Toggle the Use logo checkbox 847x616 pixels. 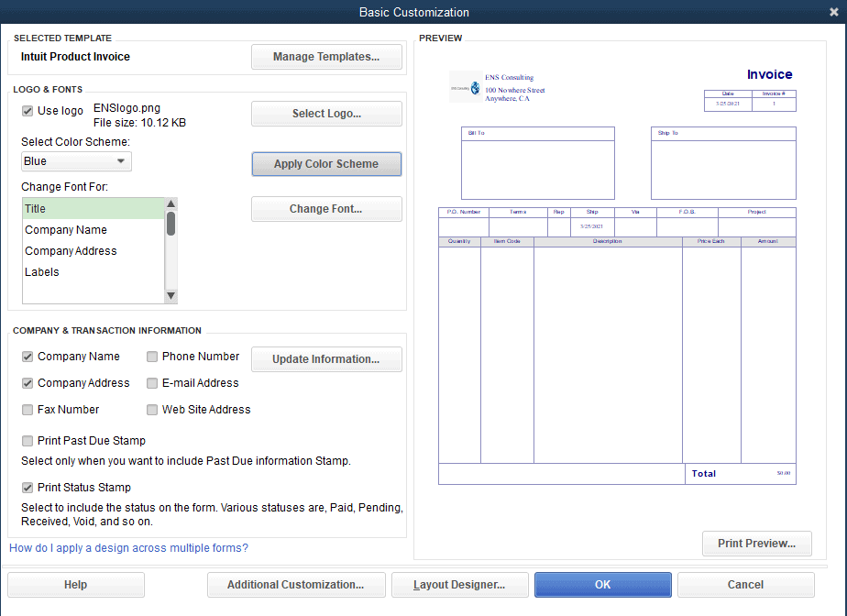tap(27, 111)
